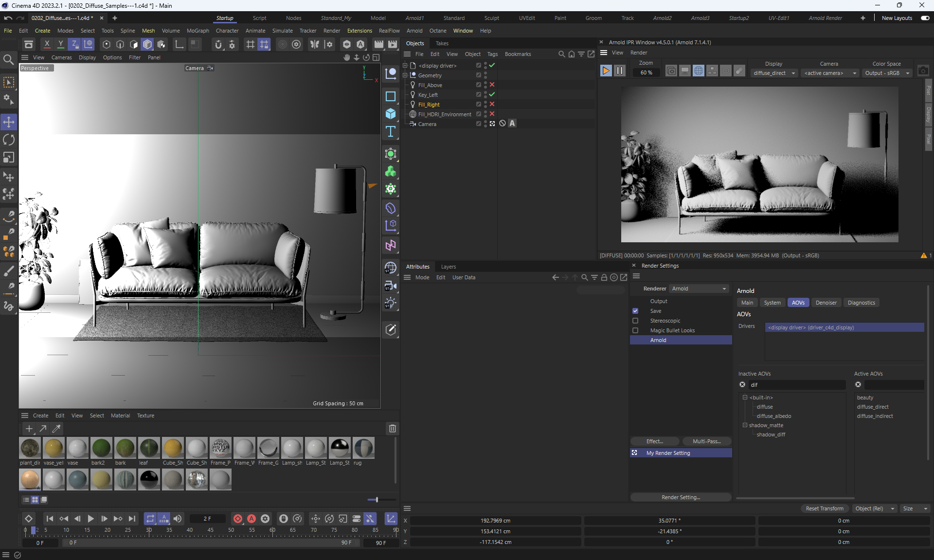This screenshot has width=934, height=560.
Task: Click the Reset Transform button
Action: point(825,508)
